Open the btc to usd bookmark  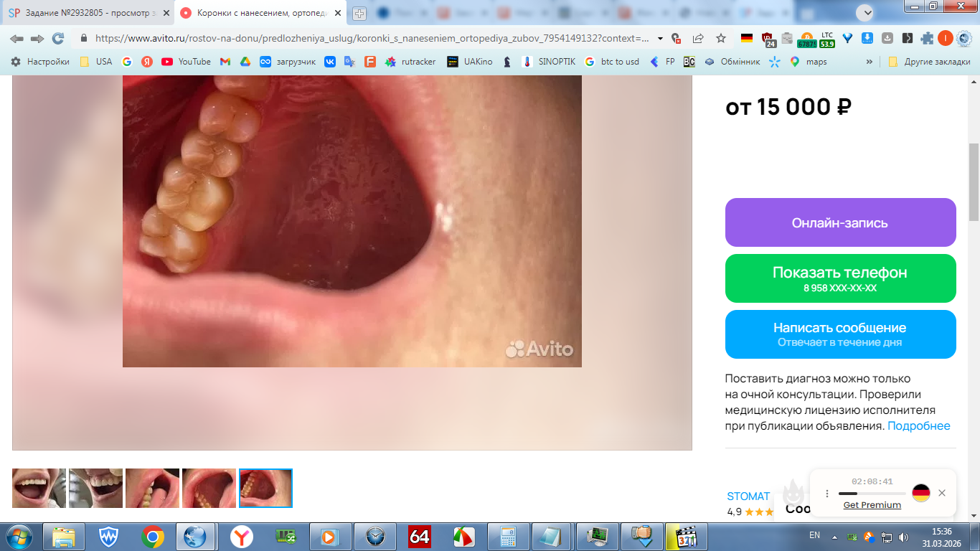click(x=612, y=62)
